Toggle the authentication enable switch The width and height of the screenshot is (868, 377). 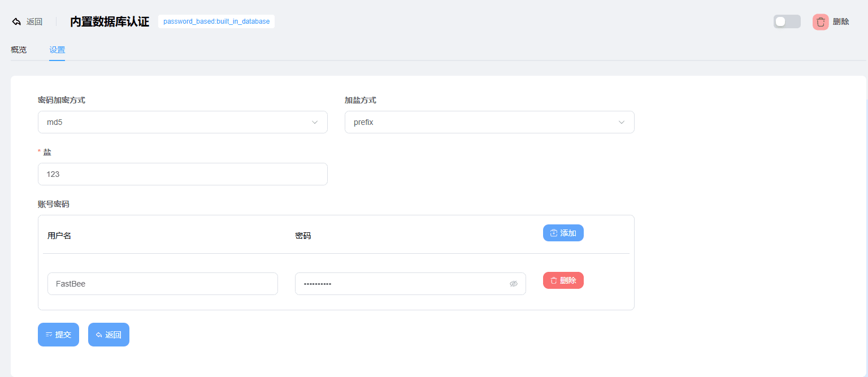787,21
